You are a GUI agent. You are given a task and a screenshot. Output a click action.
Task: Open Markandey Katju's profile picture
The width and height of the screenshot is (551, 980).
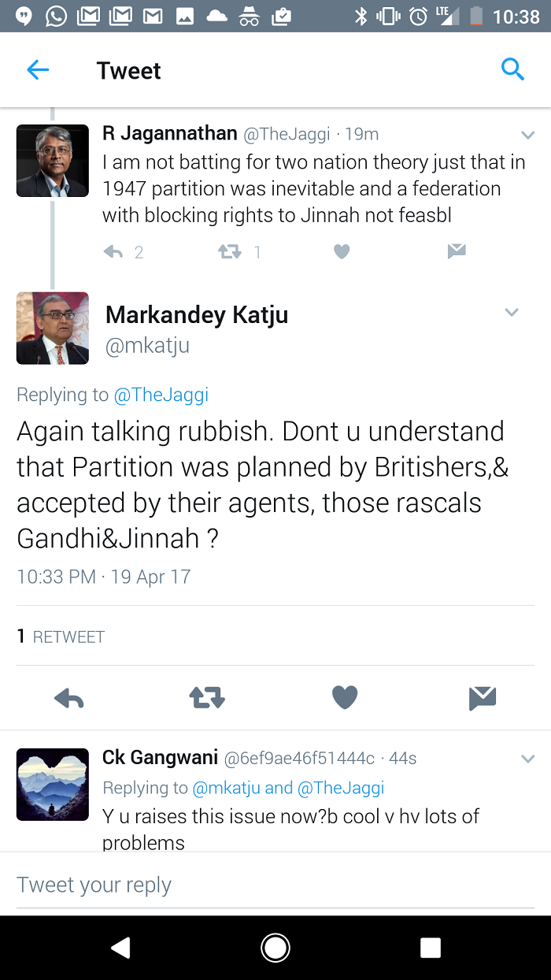click(x=53, y=328)
